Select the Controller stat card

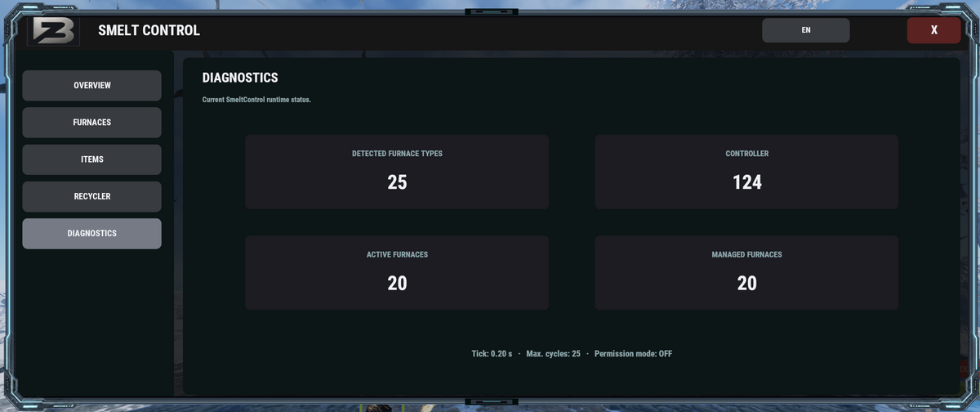[746, 172]
